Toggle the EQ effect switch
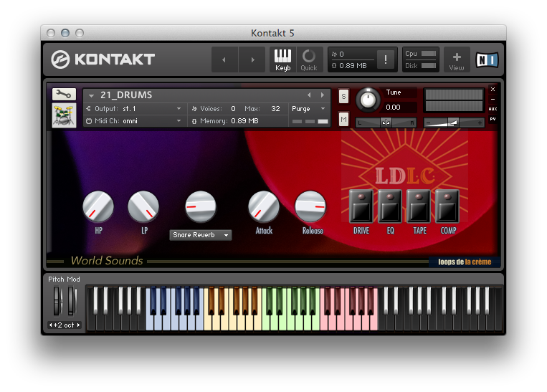 (x=390, y=206)
